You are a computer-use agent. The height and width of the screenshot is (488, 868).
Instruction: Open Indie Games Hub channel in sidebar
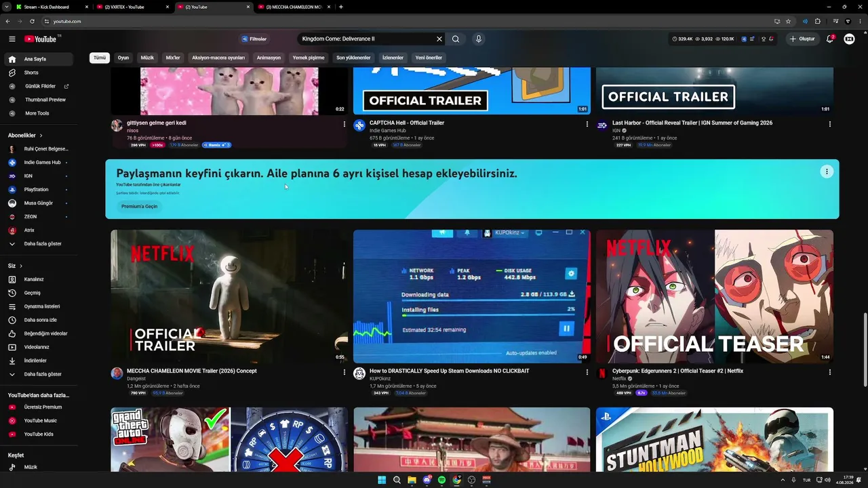tap(37, 163)
